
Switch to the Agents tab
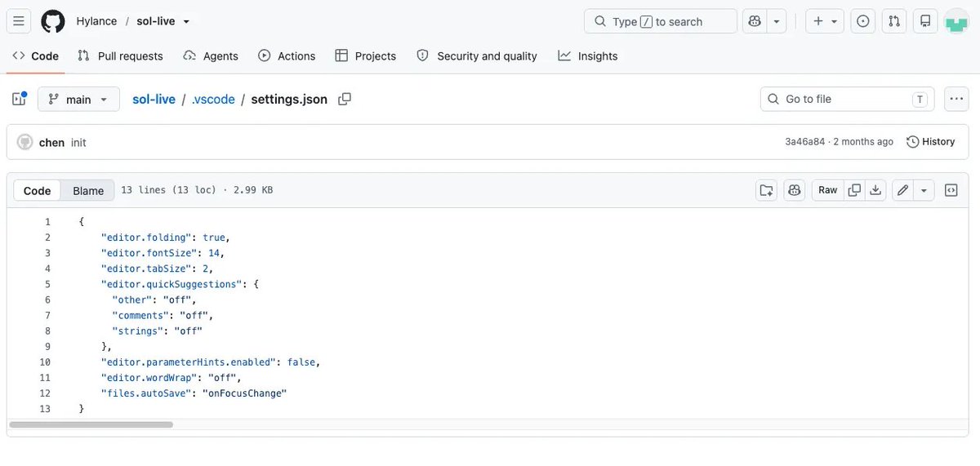point(211,55)
